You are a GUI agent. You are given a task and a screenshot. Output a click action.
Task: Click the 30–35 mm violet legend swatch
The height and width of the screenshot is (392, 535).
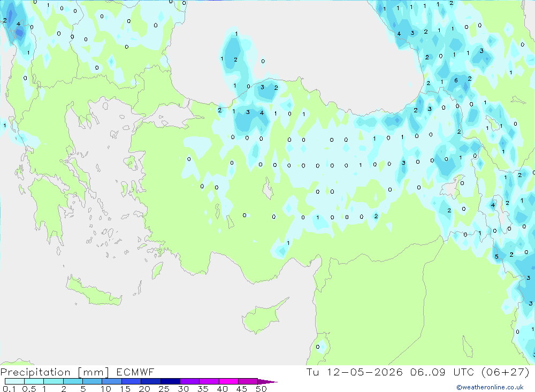pos(190,381)
